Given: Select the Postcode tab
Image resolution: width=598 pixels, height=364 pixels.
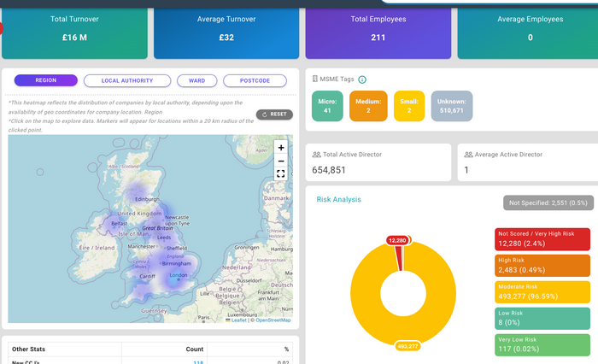Looking at the screenshot, I should click(255, 80).
